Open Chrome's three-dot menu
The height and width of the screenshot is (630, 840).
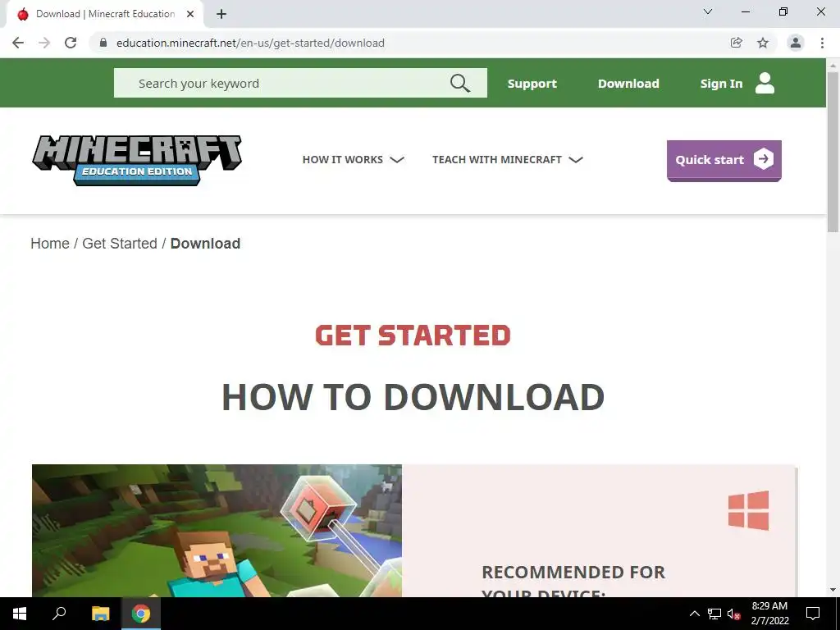coord(822,43)
